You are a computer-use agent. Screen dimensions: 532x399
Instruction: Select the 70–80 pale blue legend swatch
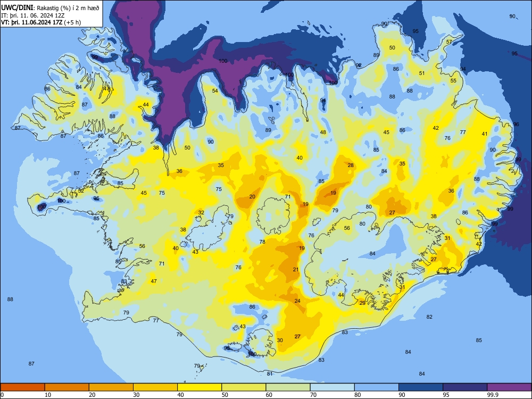[x=332, y=387]
